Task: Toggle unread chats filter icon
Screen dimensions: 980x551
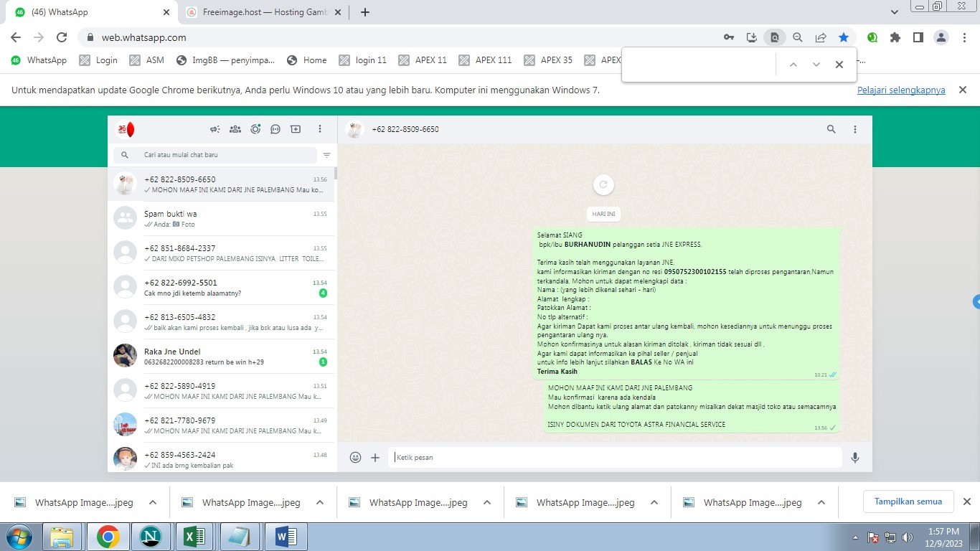Action: (327, 155)
